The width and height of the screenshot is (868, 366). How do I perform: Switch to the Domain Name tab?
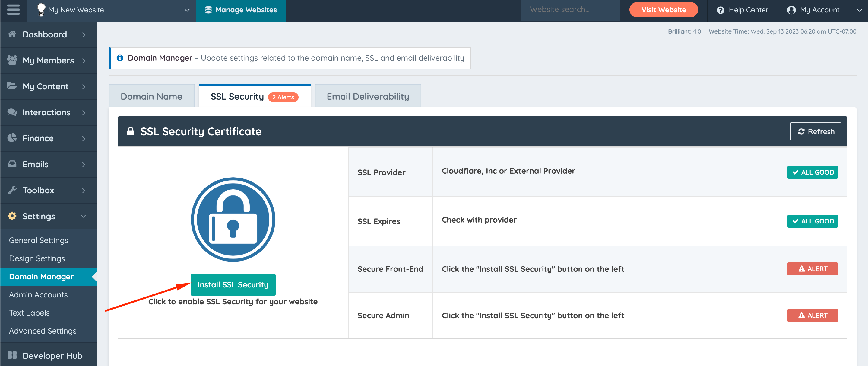[151, 96]
